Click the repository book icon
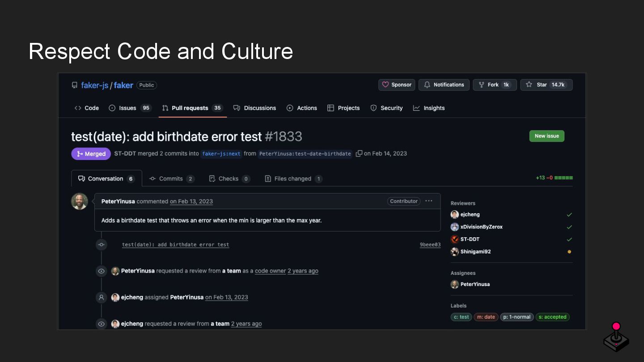 click(x=75, y=85)
